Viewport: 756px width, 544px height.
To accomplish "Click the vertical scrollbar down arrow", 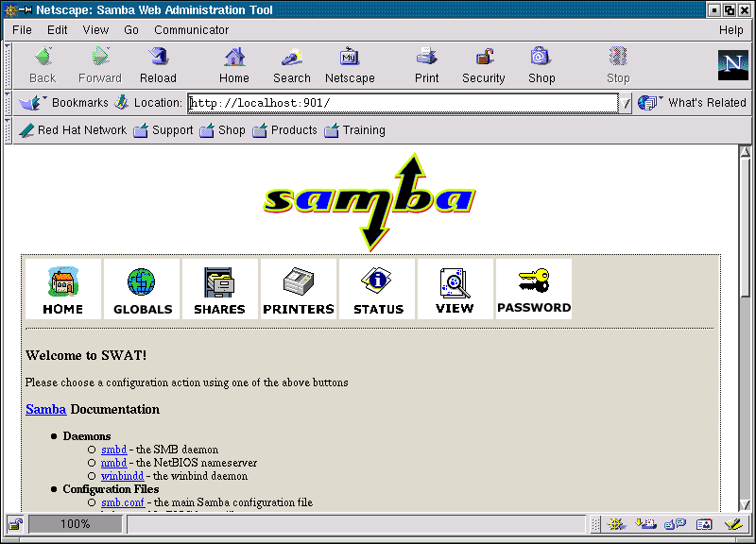I will [x=745, y=505].
